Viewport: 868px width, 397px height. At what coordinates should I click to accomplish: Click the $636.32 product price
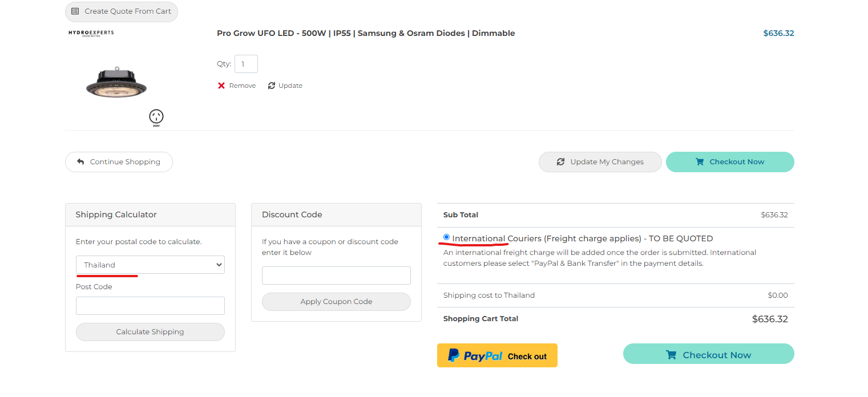(778, 33)
